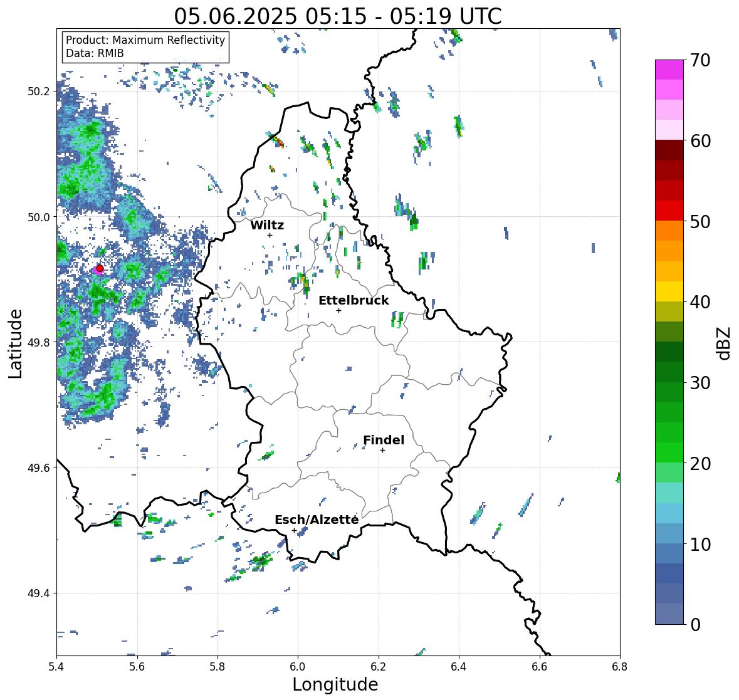739x700 pixels.
Task: Click the 'Product: Maximum Reflectivity' legend text
Action: pos(145,40)
